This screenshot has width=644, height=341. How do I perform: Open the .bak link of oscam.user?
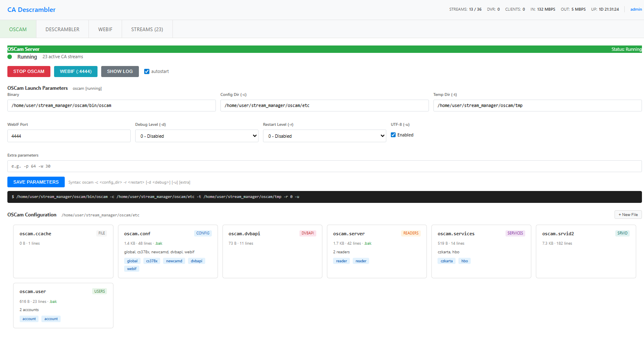pyautogui.click(x=53, y=302)
